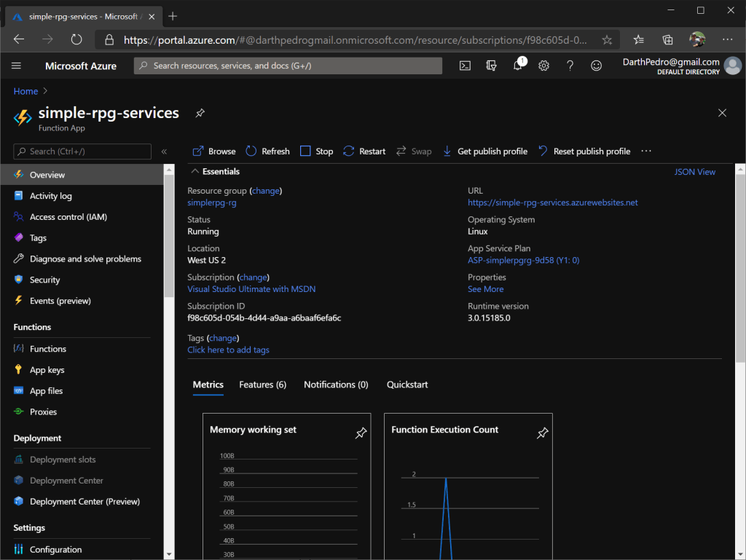Open the Quickstart tab
This screenshot has width=746, height=560.
point(407,384)
